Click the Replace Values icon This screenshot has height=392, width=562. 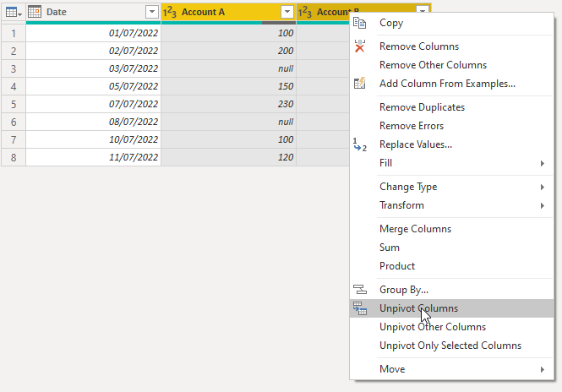359,144
